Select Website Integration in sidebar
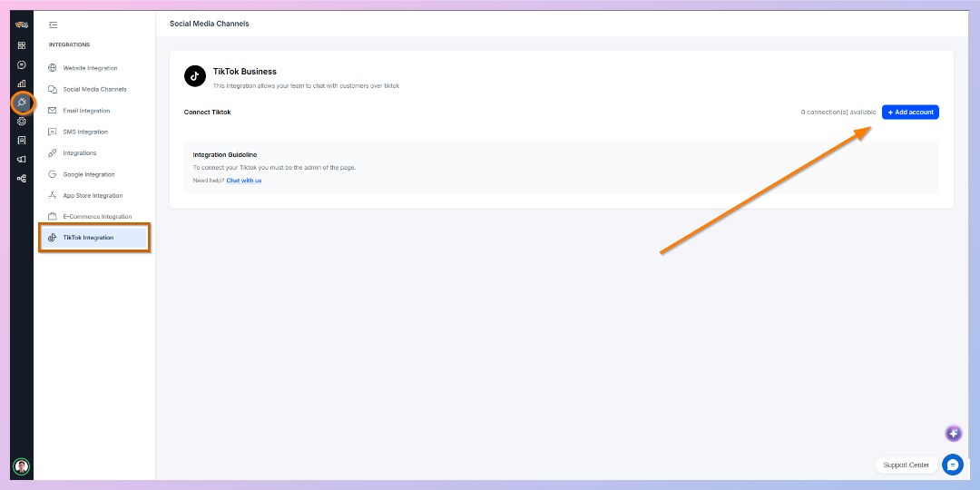The image size is (980, 490). [93, 68]
